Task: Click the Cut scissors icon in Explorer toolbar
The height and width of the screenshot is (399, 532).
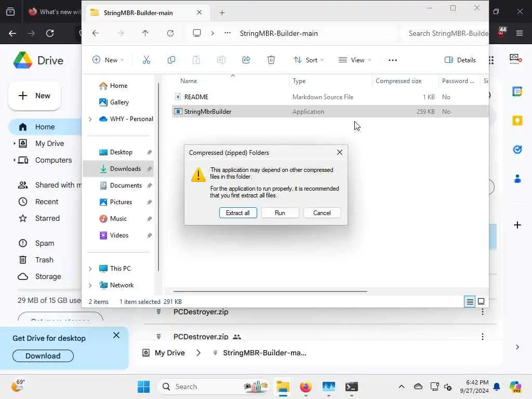Action: pyautogui.click(x=146, y=60)
